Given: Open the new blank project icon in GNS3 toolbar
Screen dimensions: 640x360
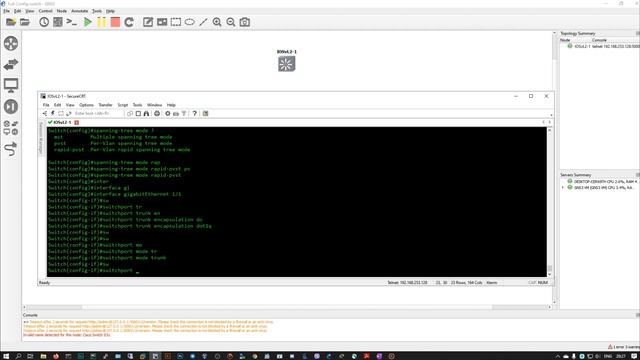Looking at the screenshot, I should 11,22.
